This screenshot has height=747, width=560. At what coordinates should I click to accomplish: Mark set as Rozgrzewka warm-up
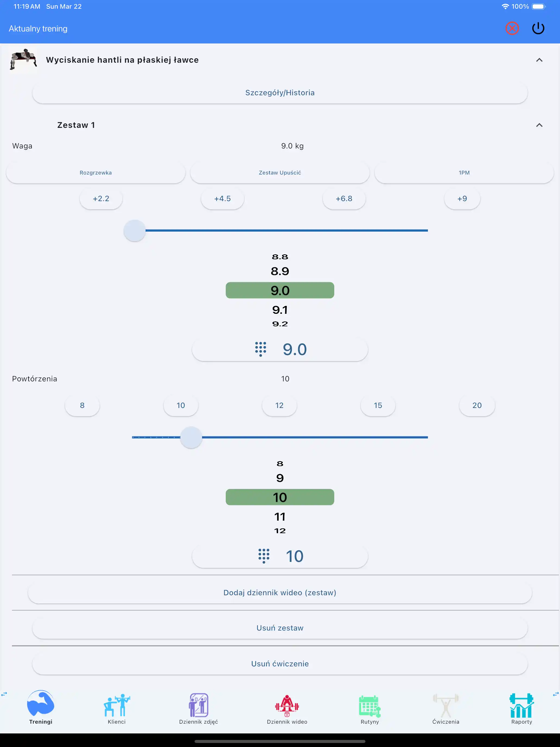(96, 173)
